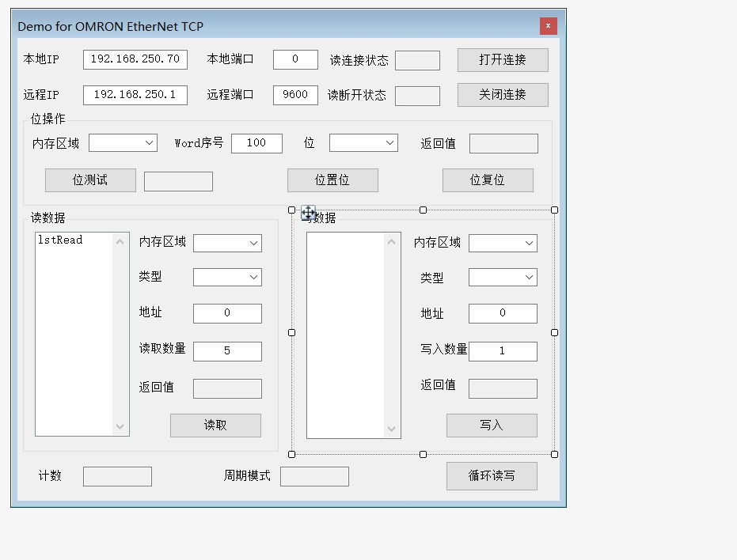Click the bottom-left selection resize handle
The image size is (737, 560).
(292, 454)
